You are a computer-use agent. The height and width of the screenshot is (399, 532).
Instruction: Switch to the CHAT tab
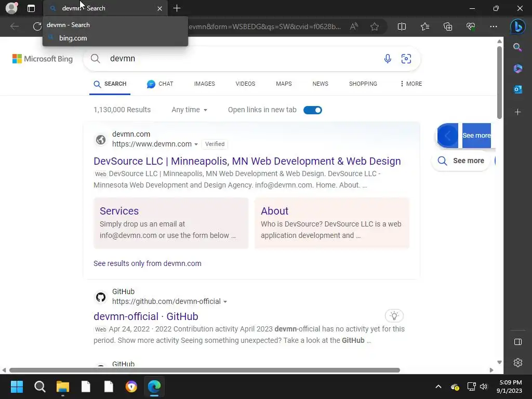click(x=160, y=84)
